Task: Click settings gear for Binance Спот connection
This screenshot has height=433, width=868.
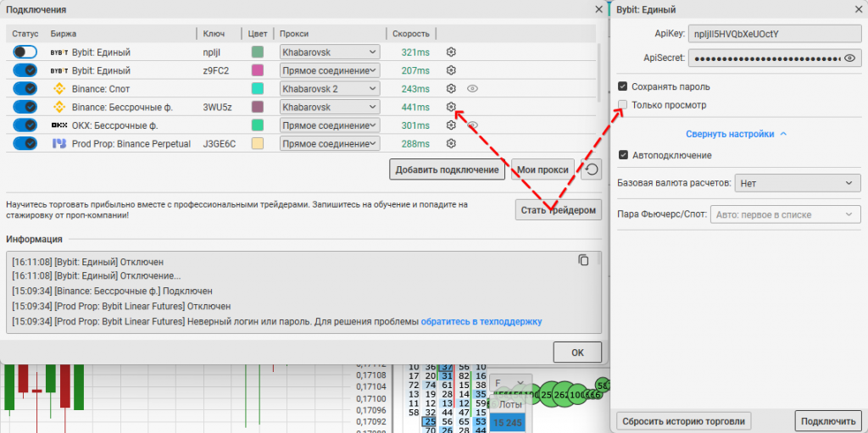Action: click(x=452, y=88)
